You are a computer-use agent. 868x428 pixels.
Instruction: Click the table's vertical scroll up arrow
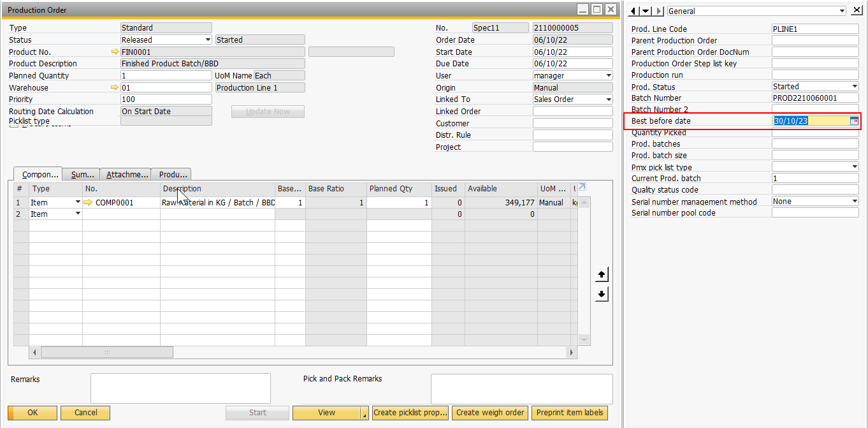[x=584, y=202]
